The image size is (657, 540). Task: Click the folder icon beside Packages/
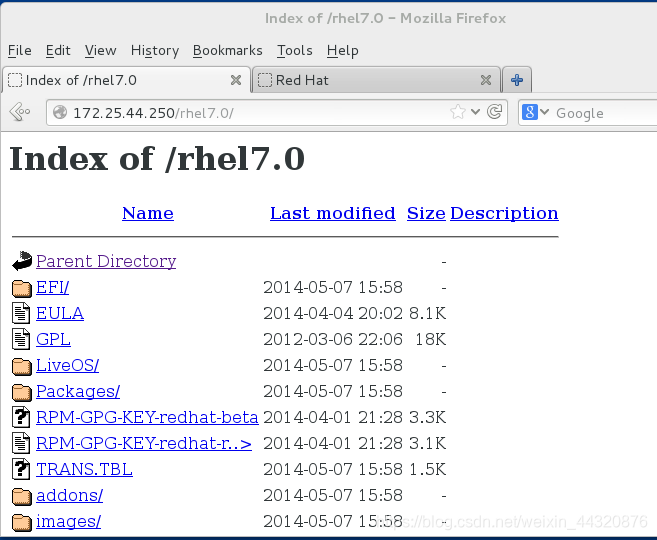[22, 392]
